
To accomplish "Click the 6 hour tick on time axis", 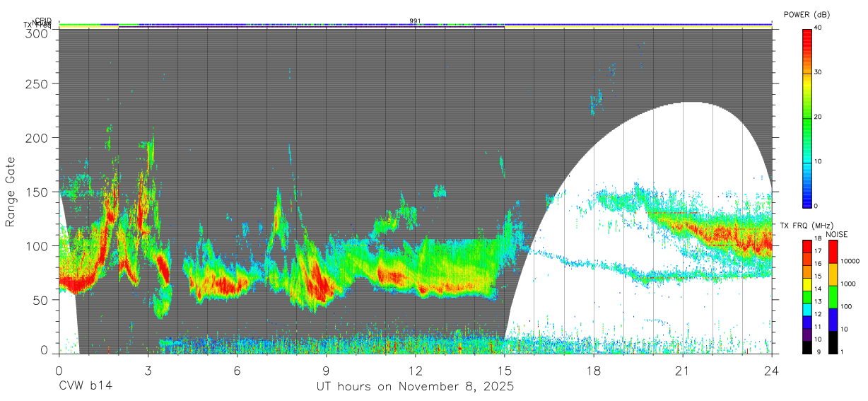I will click(237, 370).
